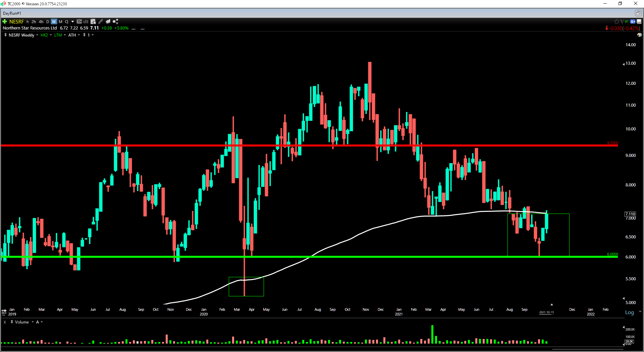Click the NESRF Weekly reorder arrows icon
The width and height of the screenshot is (644, 352).
(x=5, y=35)
